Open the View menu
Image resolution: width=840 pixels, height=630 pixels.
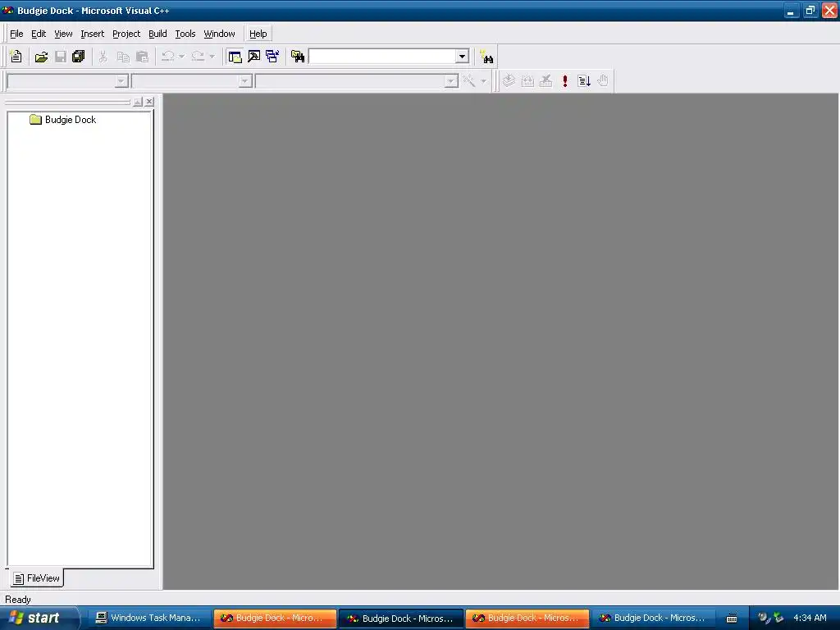(x=63, y=34)
